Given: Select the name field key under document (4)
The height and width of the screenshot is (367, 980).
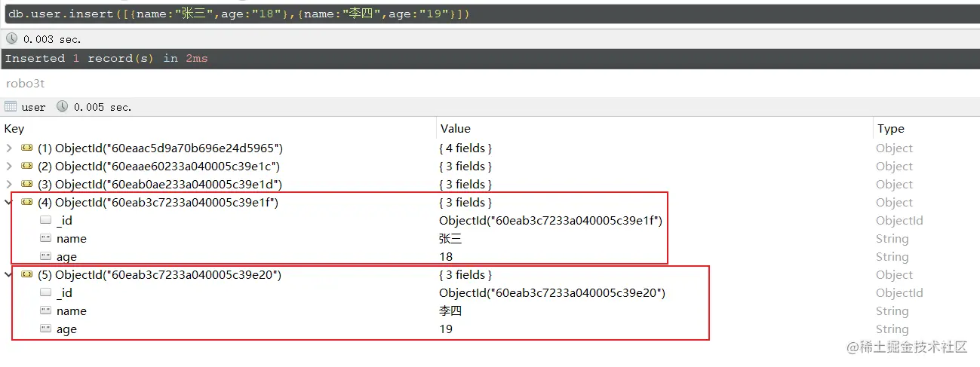Looking at the screenshot, I should (72, 239).
